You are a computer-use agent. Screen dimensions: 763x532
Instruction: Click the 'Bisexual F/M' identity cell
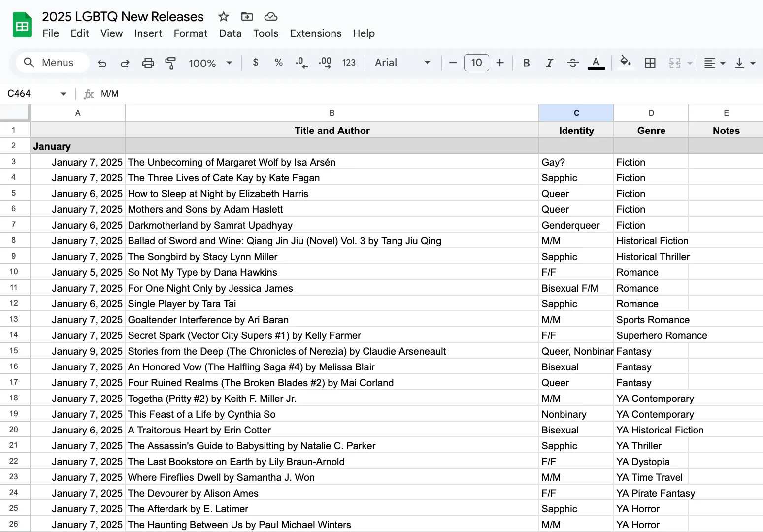tap(576, 288)
